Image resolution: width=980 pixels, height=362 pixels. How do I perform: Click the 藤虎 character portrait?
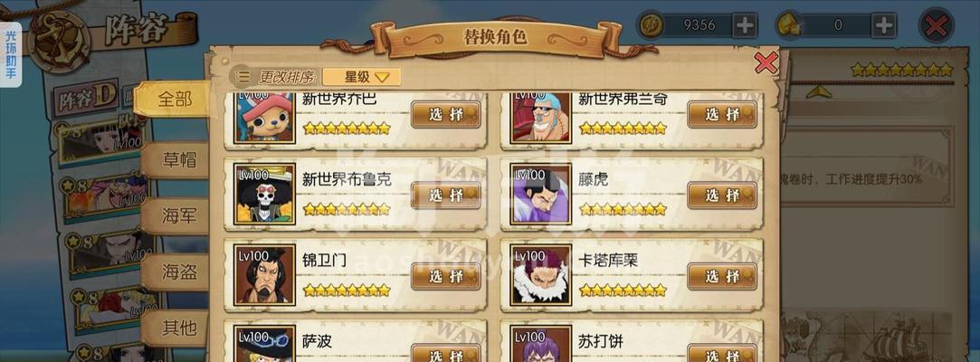click(x=540, y=194)
